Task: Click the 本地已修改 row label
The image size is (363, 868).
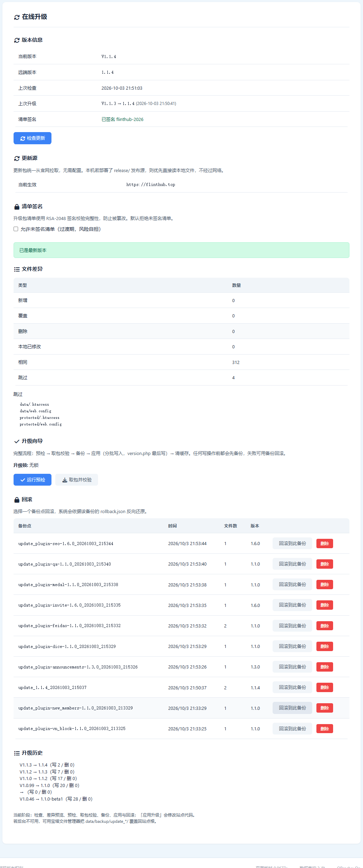Action: click(x=30, y=347)
